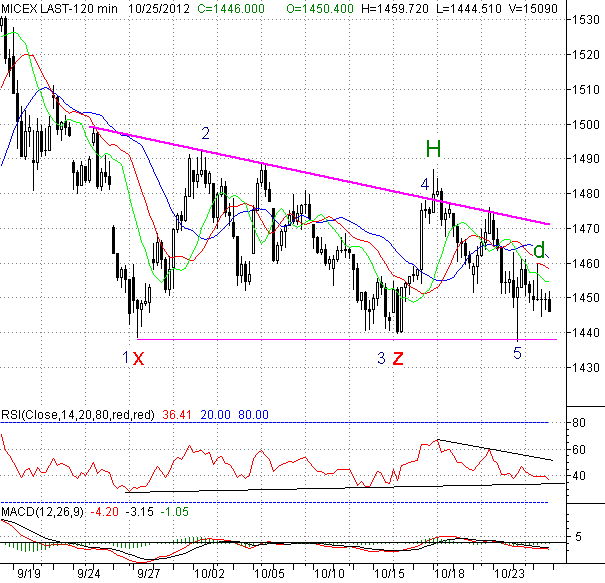The width and height of the screenshot is (605, 583).
Task: Click the low value L=1444.510
Action: 469,8
